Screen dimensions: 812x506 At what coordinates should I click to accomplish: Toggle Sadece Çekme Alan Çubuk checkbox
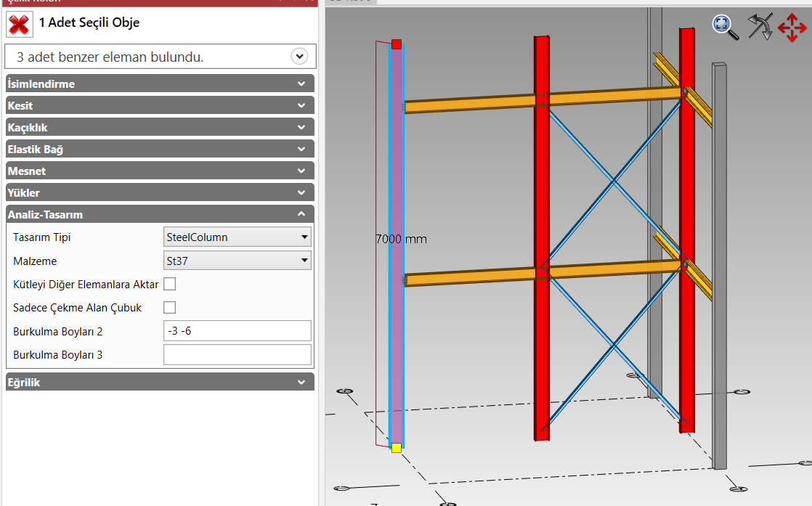170,308
